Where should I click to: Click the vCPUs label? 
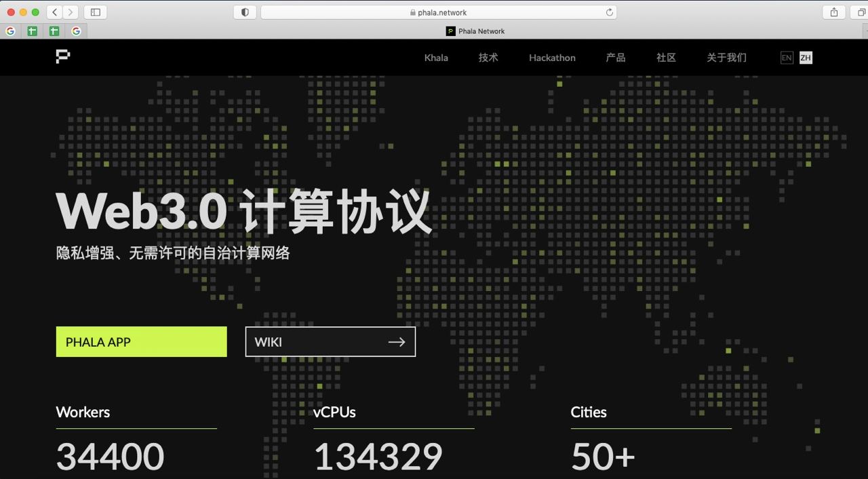click(x=334, y=412)
